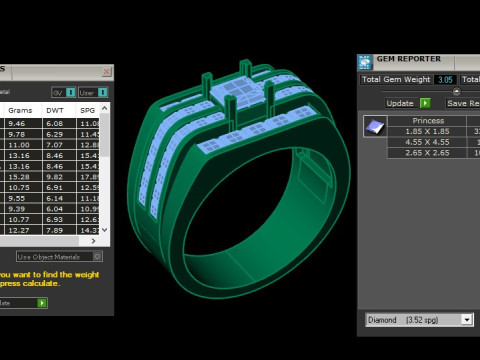Click the 6.93 DWT cell
Screen dimensions: 480x360
59,220
